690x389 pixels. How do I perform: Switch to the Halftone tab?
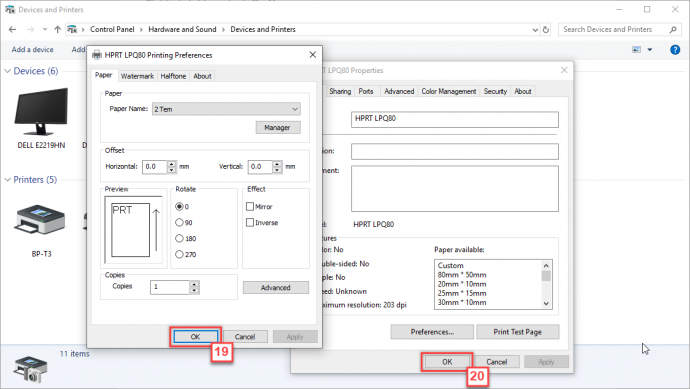pyautogui.click(x=173, y=76)
